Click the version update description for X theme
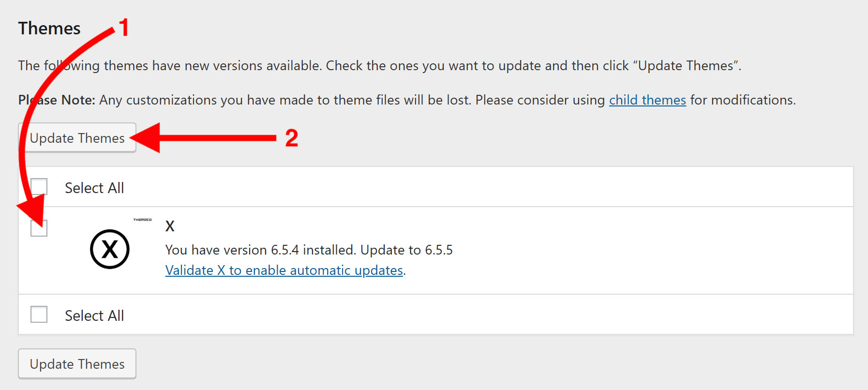This screenshot has width=868, height=390. pyautogui.click(x=309, y=250)
